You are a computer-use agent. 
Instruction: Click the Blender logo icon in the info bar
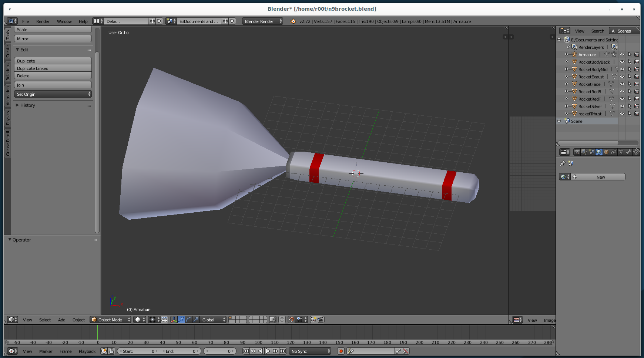coord(293,21)
